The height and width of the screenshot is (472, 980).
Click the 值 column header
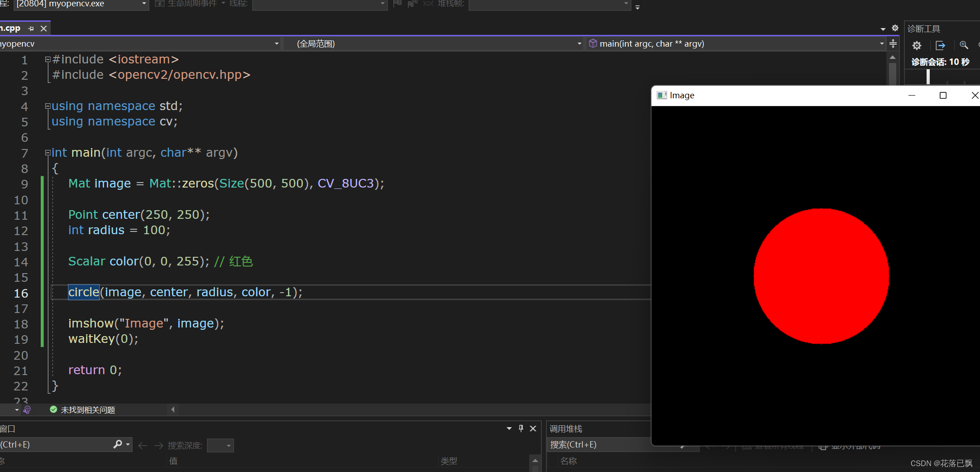click(173, 461)
